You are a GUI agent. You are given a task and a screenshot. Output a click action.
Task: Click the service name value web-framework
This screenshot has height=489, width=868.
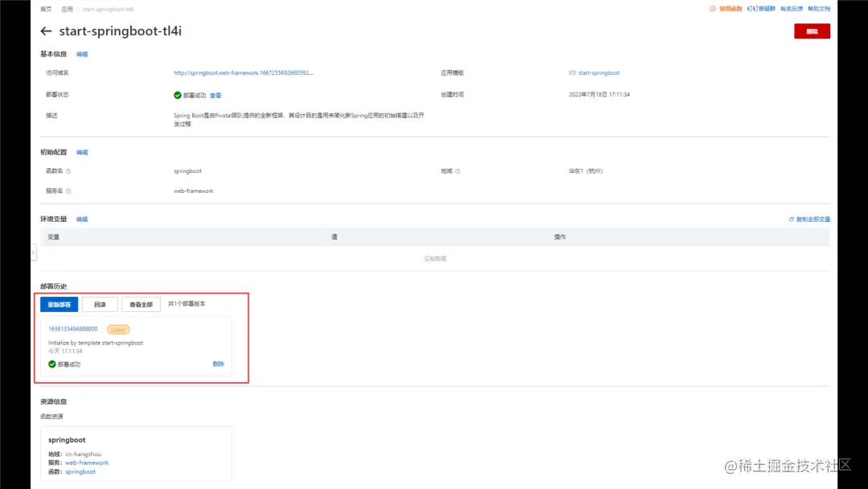[193, 191]
